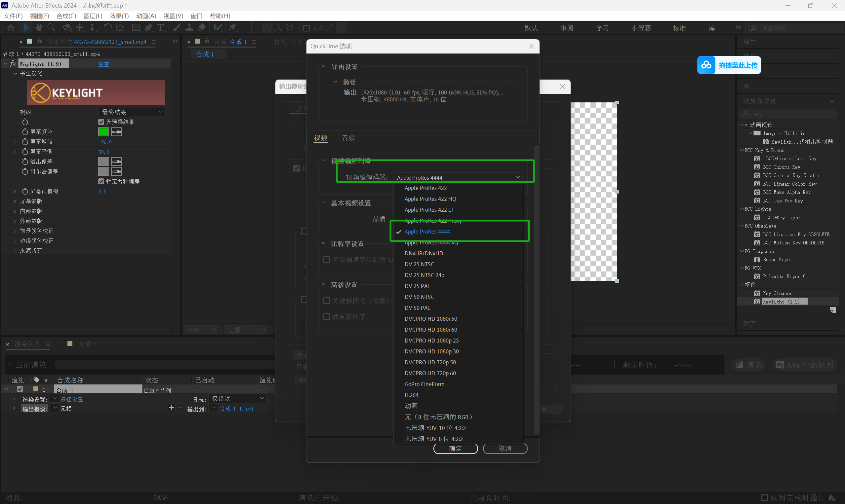Collapse the 比特率设置 section
Image resolution: width=845 pixels, height=504 pixels.
[324, 243]
